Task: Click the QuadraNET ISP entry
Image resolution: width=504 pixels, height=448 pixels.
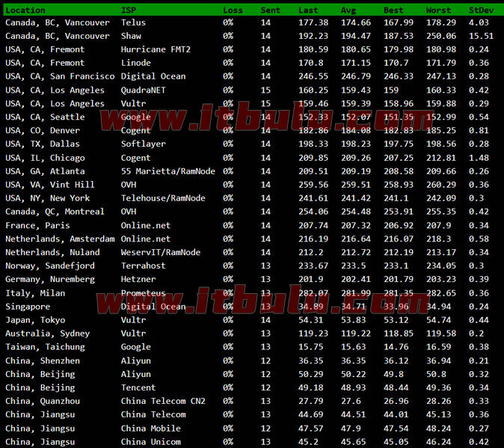Action: [x=143, y=90]
